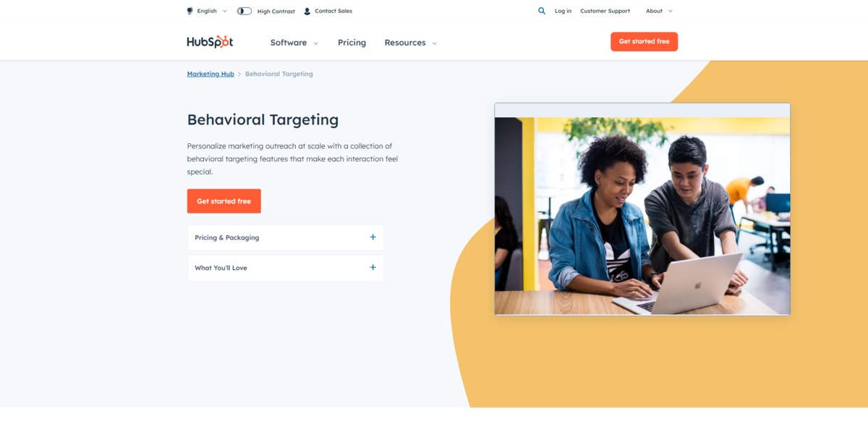
Task: Click header Get started free button
Action: pos(644,41)
